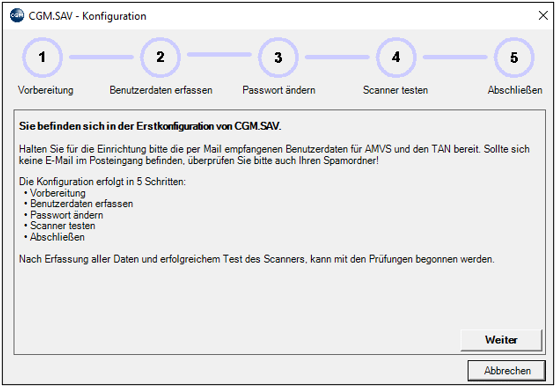Viewport: 556px width, 387px height.
Task: Select step 2 circle
Action: (x=160, y=57)
